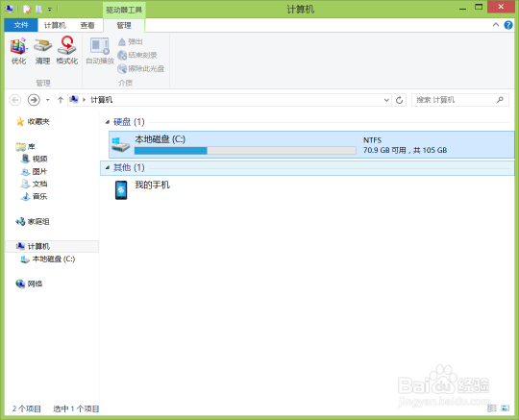Image resolution: width=519 pixels, height=420 pixels.
Task: Collapse the 硬盘 (1) group
Action: pos(108,122)
